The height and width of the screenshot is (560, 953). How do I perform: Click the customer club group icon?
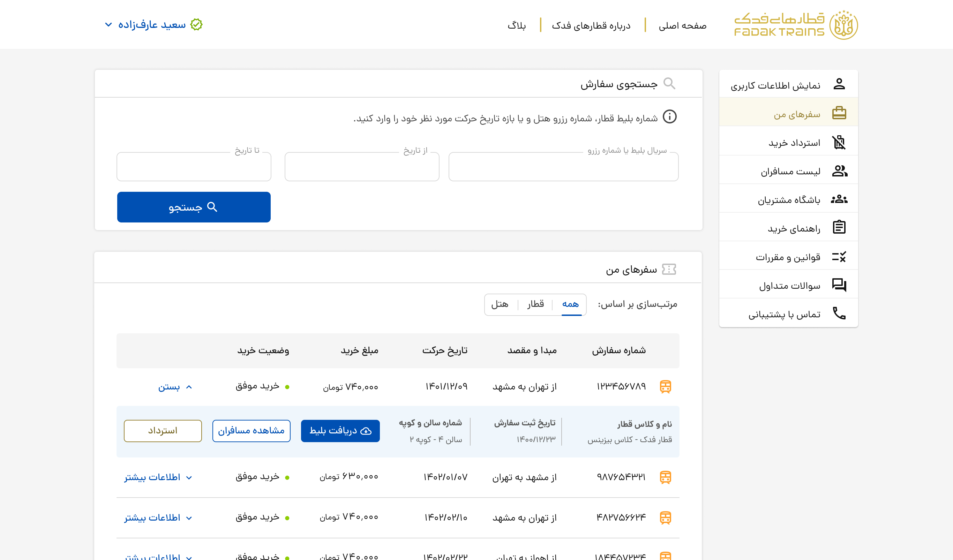point(839,199)
